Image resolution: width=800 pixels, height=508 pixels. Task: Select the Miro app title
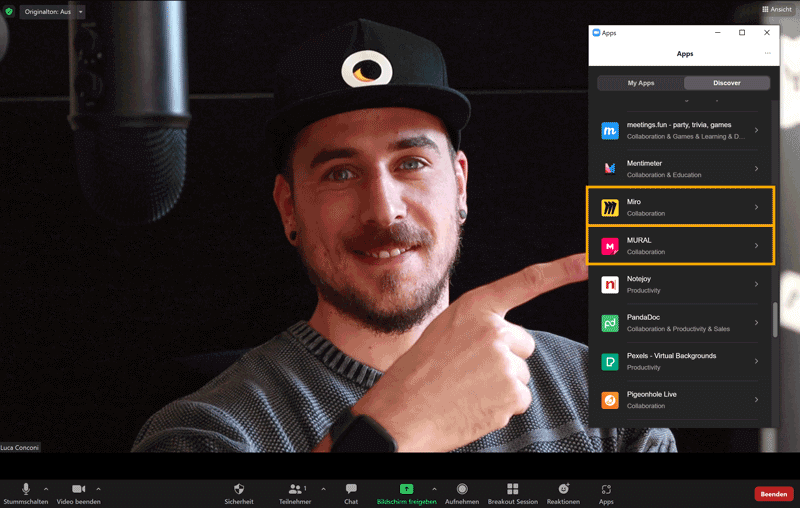[x=634, y=202]
